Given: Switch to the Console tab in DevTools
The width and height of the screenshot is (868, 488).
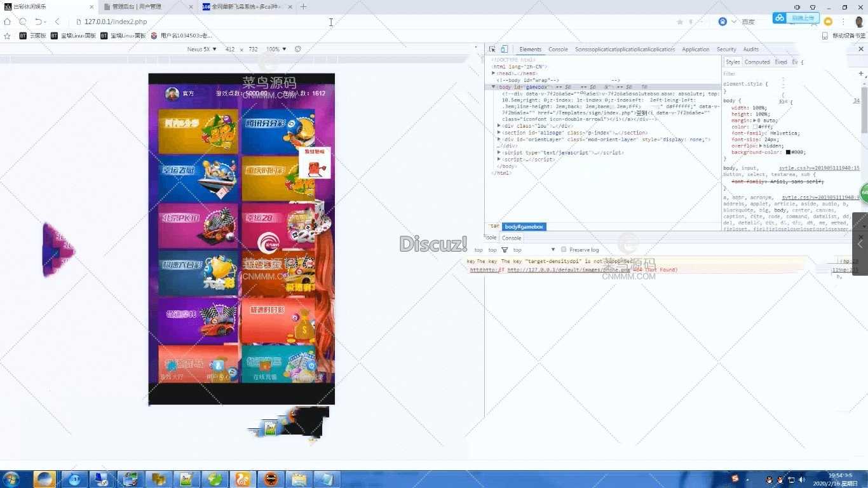Looking at the screenshot, I should coord(558,49).
